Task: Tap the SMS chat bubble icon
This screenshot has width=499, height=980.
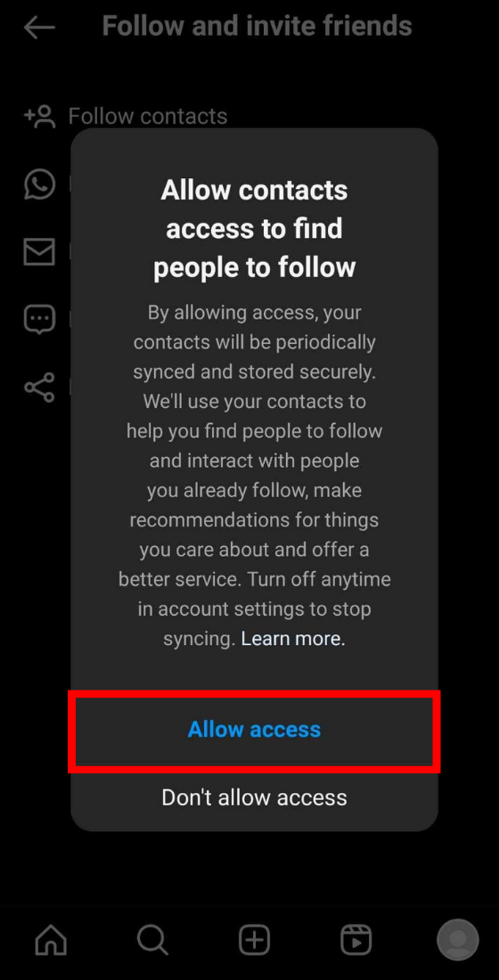Action: pos(39,319)
